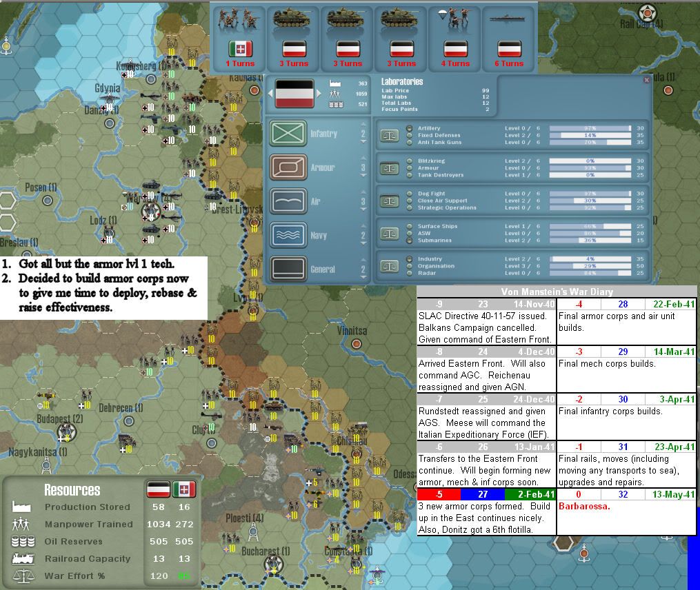The width and height of the screenshot is (700, 590).
Task: Select the Italian infantry unit arriving in 1 Turns
Action: click(240, 38)
